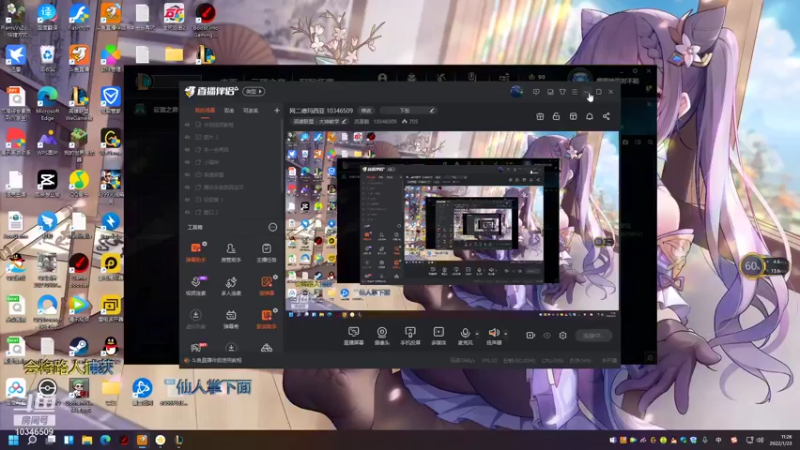The width and height of the screenshot is (800, 450).
Task: Click the lock icon in stream header
Action: 556,116
